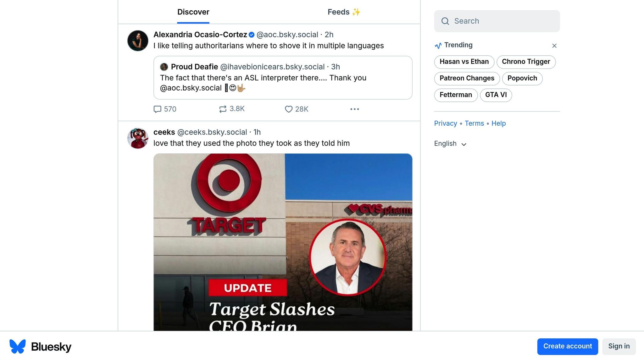Click the reply icon on AOC's post
644x362 pixels.
[157, 109]
